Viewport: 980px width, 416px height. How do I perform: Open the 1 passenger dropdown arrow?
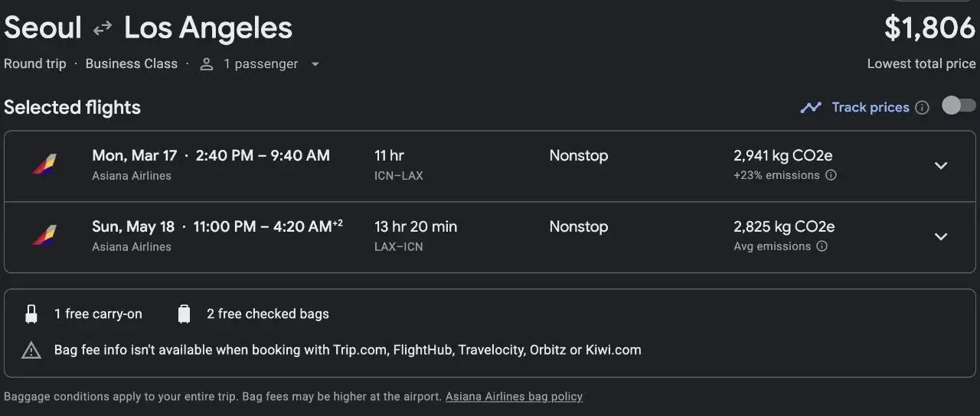[x=315, y=64]
